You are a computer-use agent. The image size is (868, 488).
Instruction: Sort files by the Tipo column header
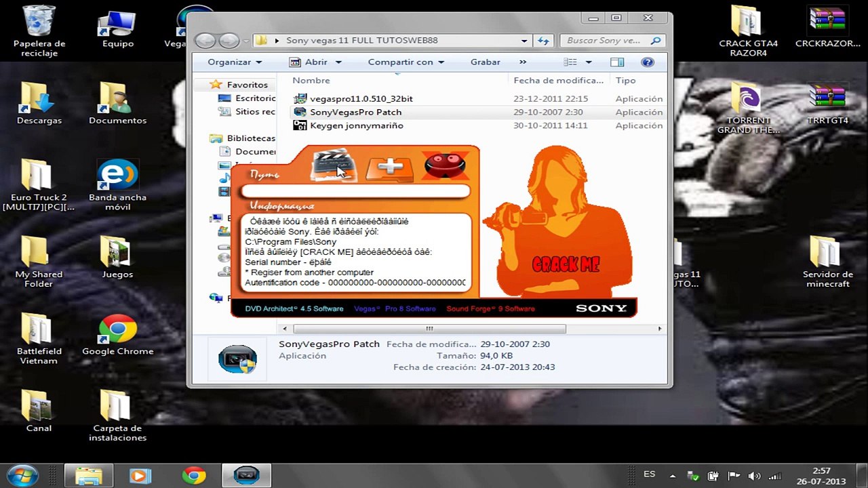point(626,81)
